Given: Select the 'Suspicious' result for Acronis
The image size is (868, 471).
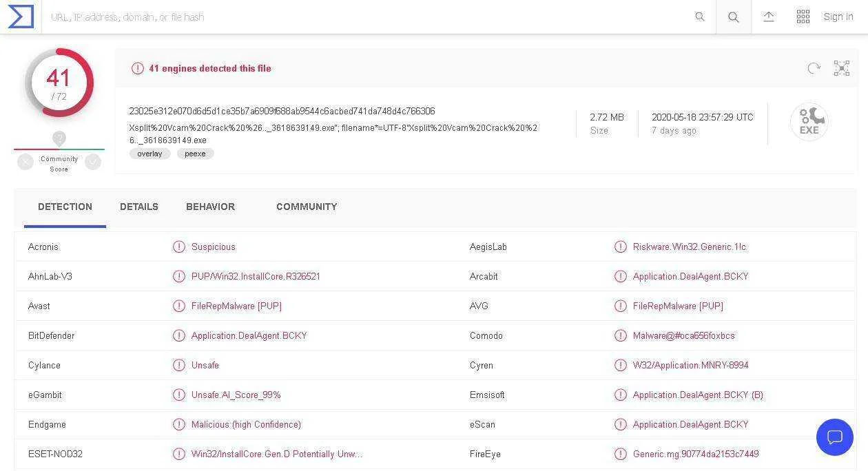Looking at the screenshot, I should pos(214,247).
